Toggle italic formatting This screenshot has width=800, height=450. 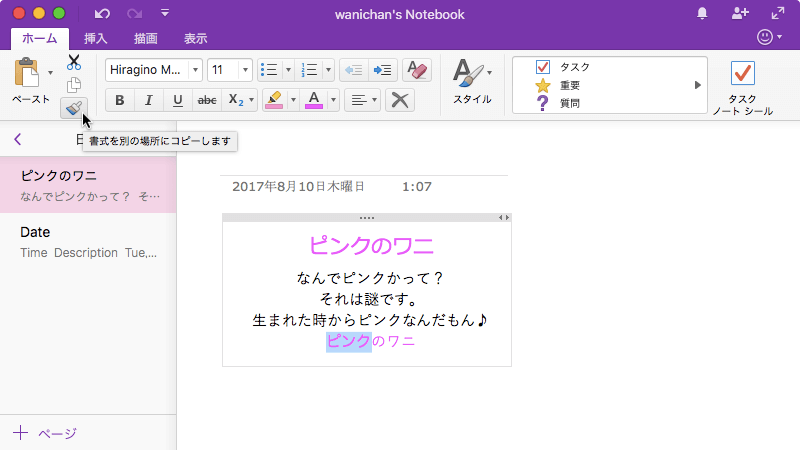pos(148,100)
